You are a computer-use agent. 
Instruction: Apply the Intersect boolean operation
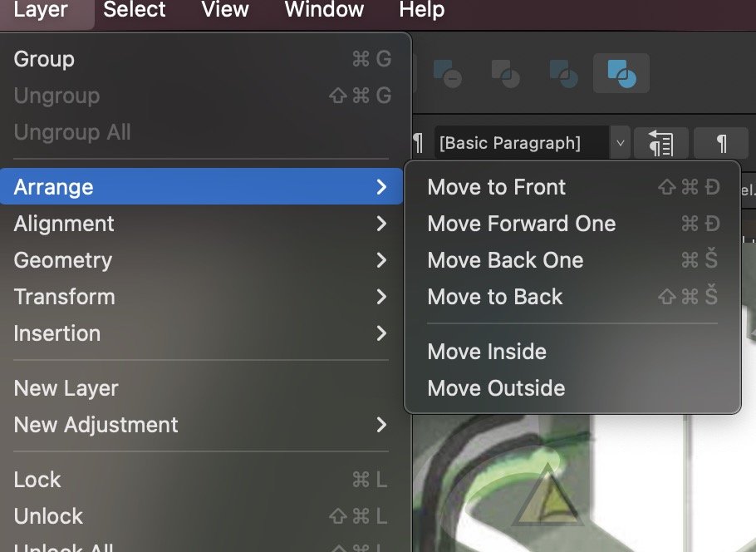pos(503,74)
